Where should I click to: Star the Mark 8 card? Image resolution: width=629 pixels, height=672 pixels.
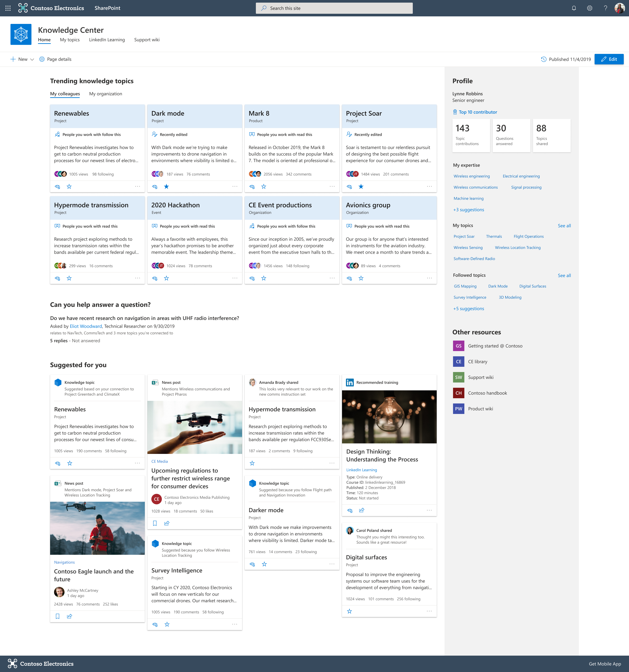[x=264, y=187]
